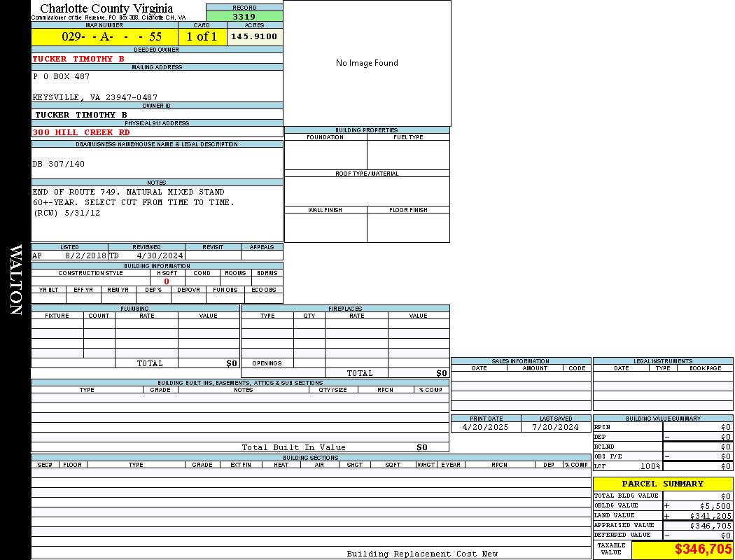Click the last saved date 7/20/2024
735x560 pixels.
555,427
